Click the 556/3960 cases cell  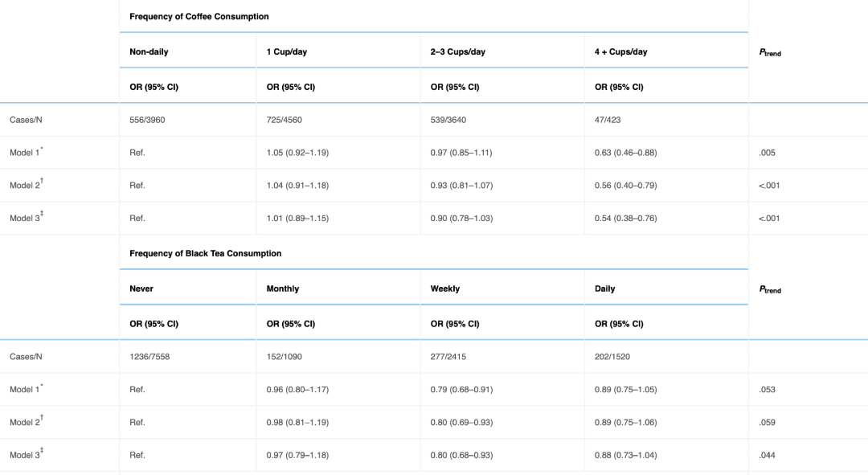click(x=149, y=120)
